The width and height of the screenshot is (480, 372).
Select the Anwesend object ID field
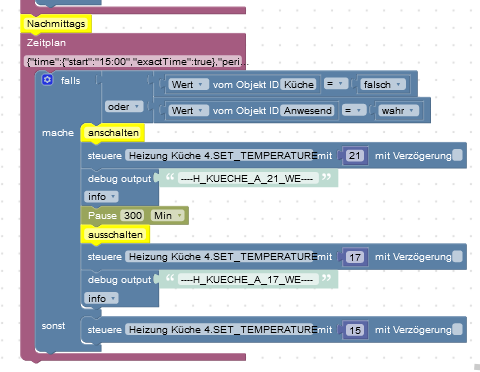tap(307, 110)
